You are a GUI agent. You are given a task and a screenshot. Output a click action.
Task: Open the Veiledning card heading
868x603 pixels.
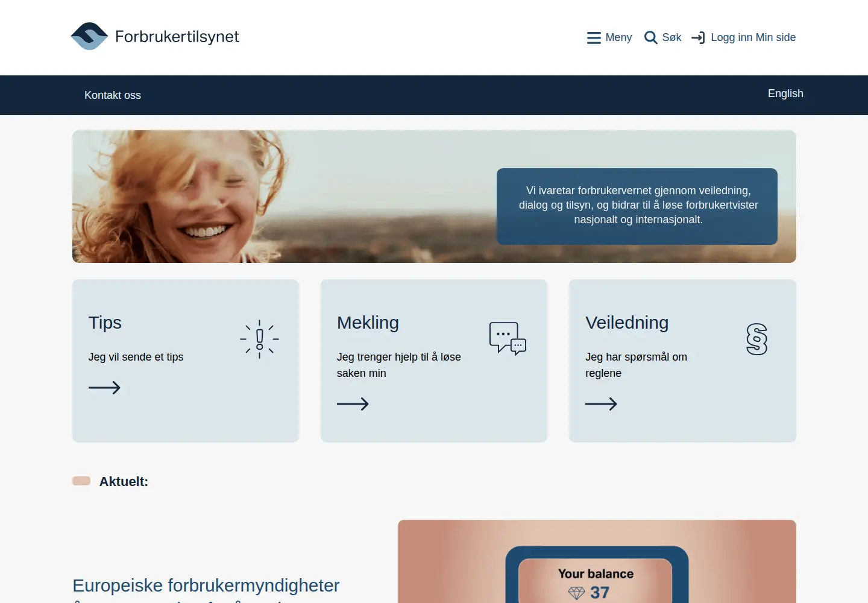point(627,323)
